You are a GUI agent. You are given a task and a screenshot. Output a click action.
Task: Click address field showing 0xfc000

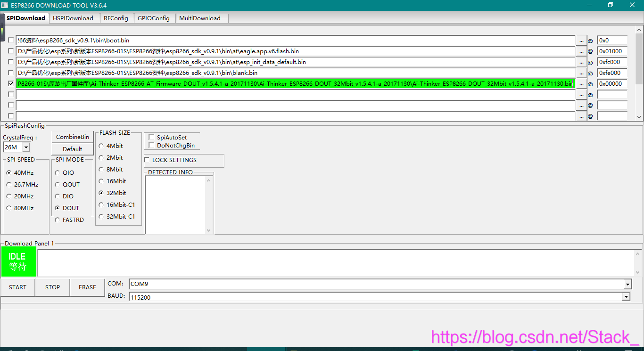(612, 62)
